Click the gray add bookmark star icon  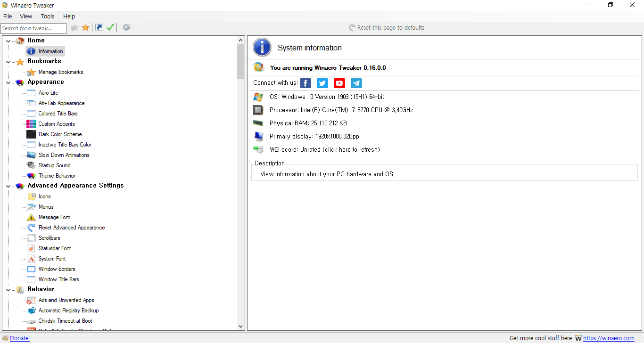coord(74,28)
